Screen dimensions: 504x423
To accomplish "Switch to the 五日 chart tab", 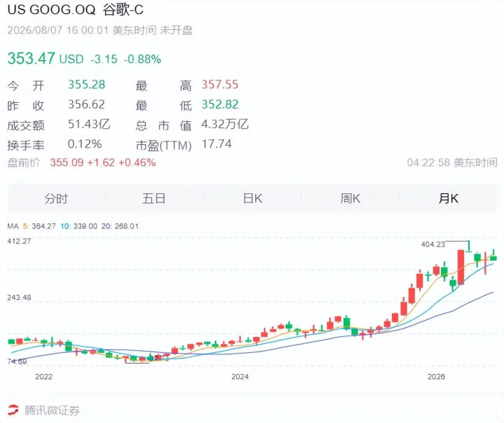I will [x=154, y=198].
